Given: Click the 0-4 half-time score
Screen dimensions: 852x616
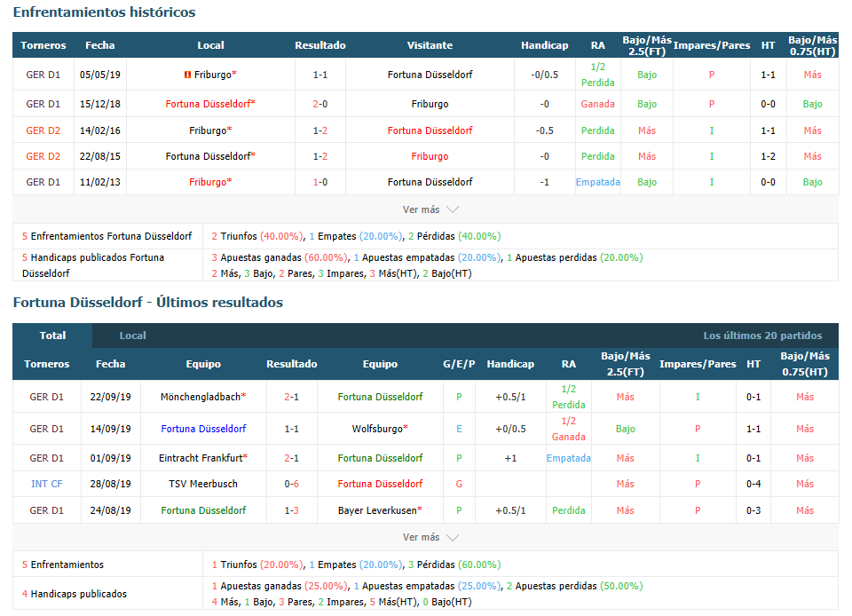Looking at the screenshot, I should 753,484.
